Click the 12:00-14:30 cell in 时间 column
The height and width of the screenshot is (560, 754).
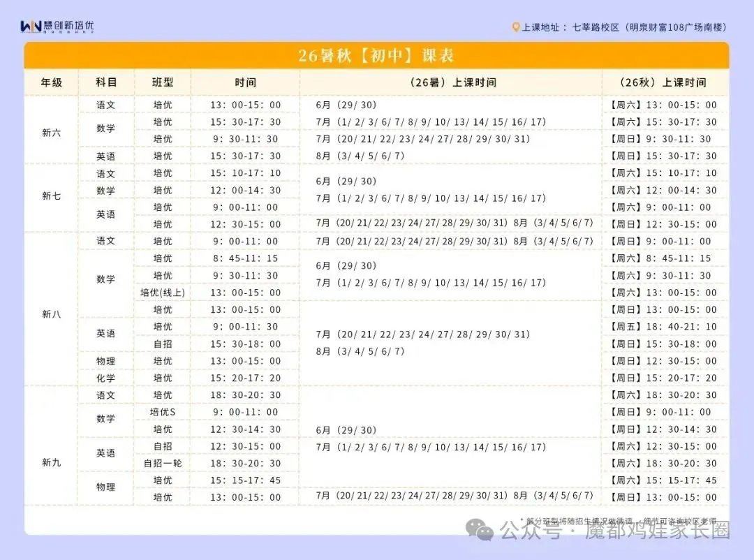click(245, 191)
